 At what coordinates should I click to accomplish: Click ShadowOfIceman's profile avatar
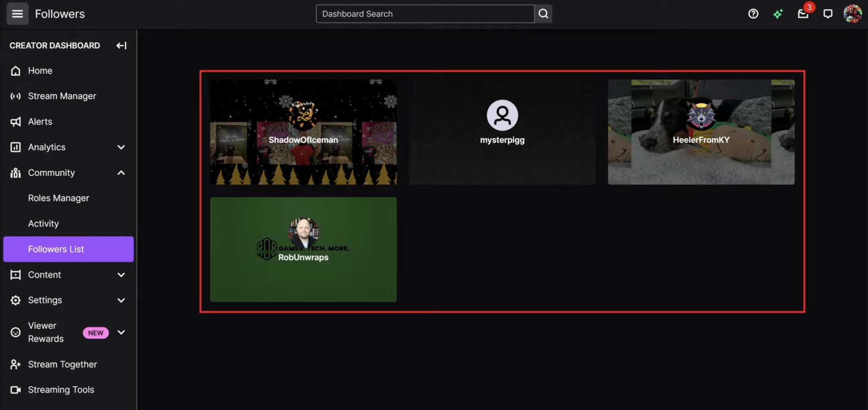click(x=303, y=115)
